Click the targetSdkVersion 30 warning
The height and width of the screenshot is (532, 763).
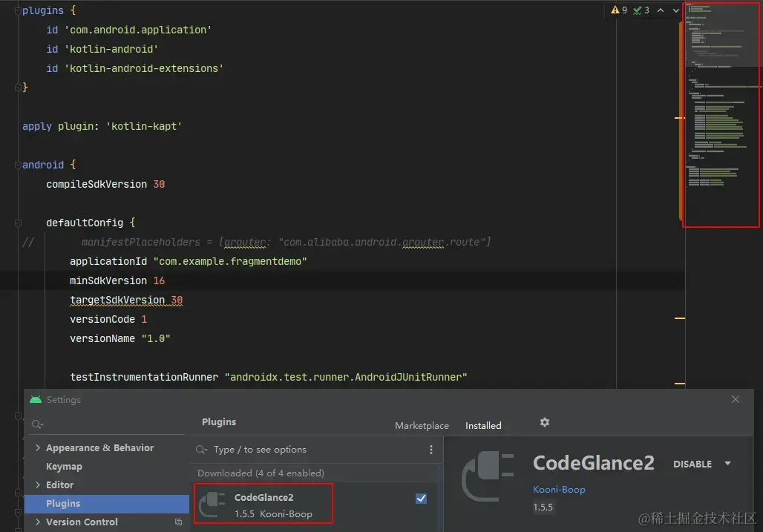[126, 300]
